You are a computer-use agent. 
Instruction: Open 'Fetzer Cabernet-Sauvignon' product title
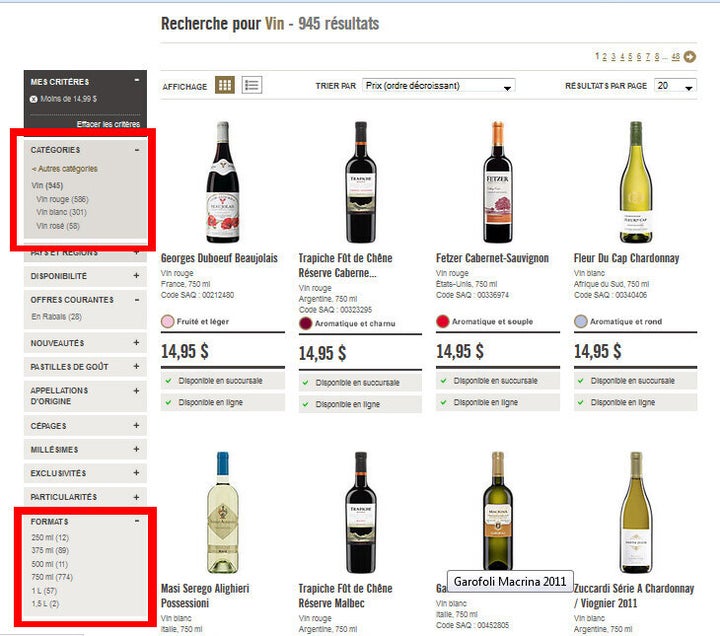point(492,258)
